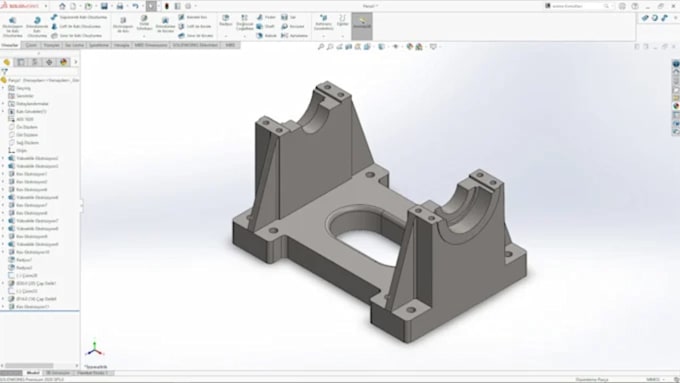
Task: Open the Referans Geometri dropdown arrow
Action: coord(324,36)
